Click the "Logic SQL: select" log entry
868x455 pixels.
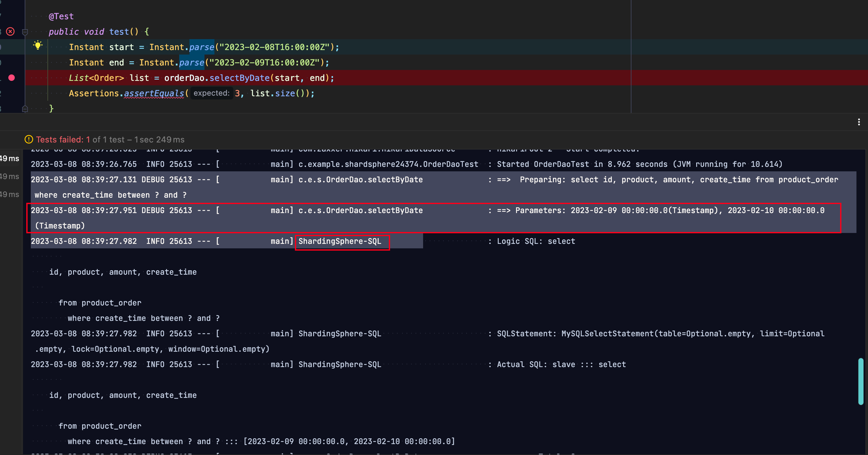pos(536,241)
